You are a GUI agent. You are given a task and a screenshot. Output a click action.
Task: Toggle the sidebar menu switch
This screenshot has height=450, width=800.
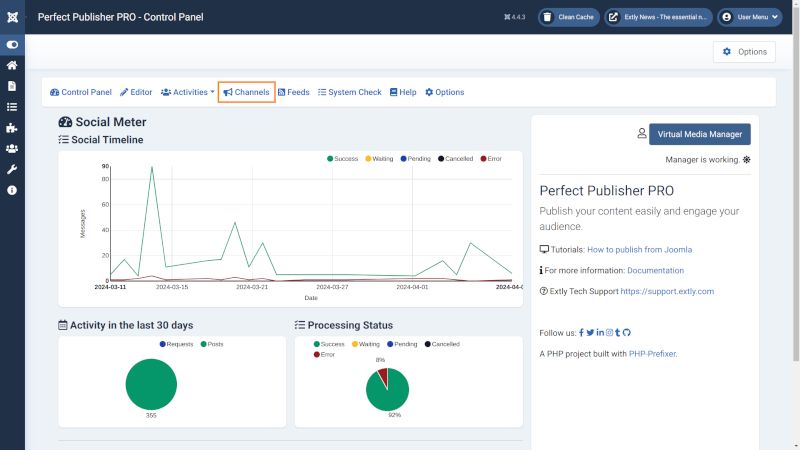point(12,45)
